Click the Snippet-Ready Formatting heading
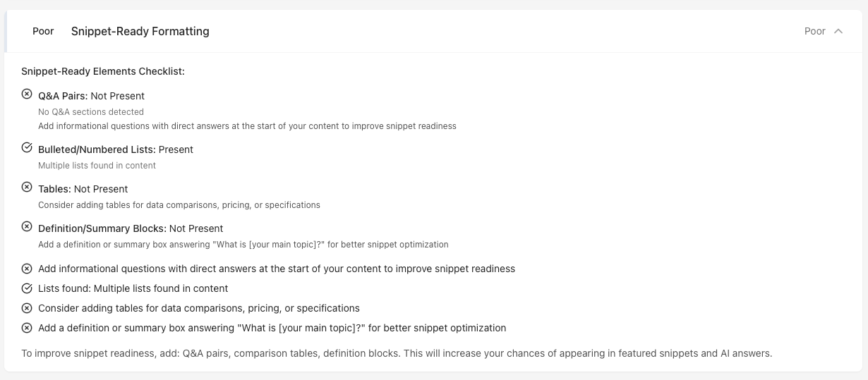Viewport: 868px width, 380px height. click(x=140, y=31)
